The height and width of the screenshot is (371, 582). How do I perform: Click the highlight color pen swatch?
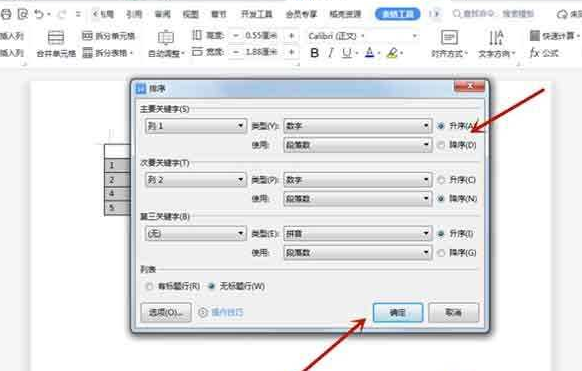coord(392,53)
